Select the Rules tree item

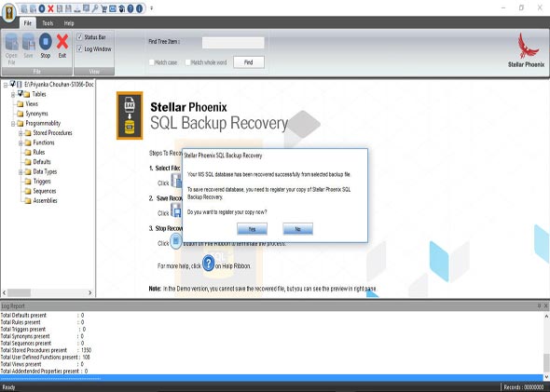(x=39, y=153)
